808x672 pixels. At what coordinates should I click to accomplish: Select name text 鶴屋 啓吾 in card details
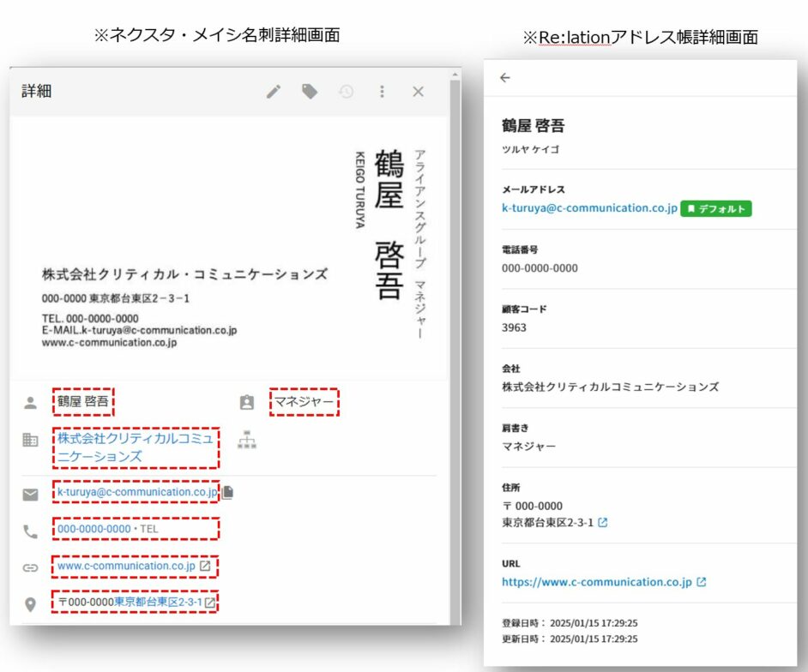[83, 402]
